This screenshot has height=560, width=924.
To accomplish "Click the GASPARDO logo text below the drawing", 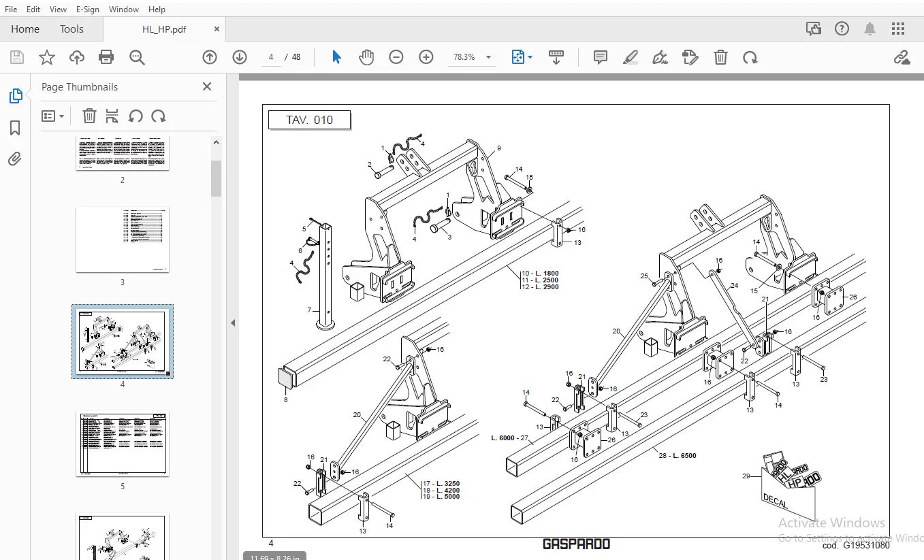I will point(576,544).
